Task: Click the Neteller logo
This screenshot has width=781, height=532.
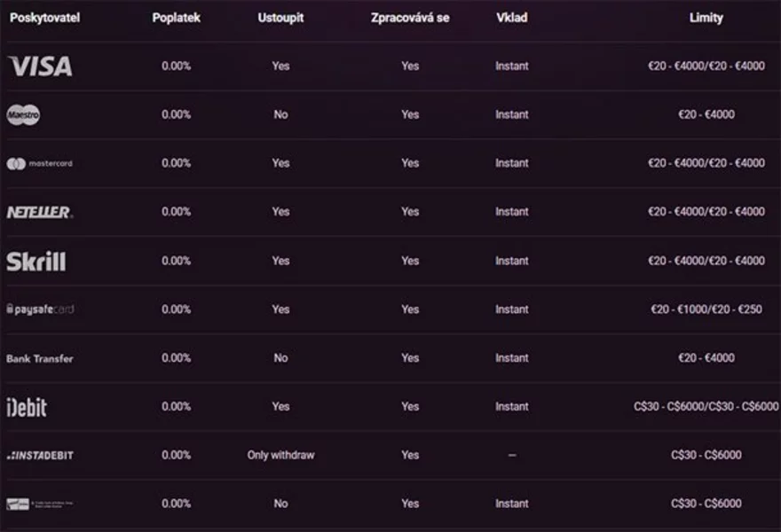Action: click(x=40, y=212)
